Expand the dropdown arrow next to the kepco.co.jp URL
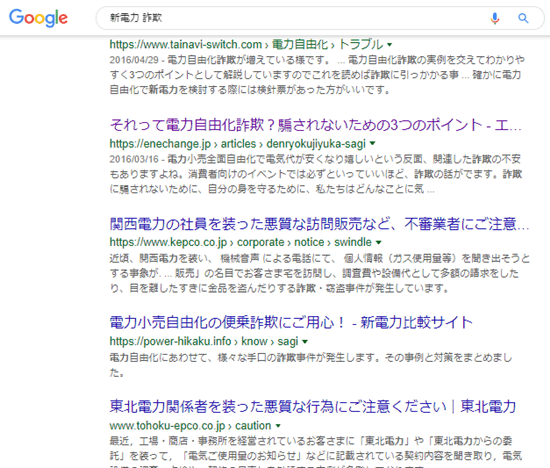This screenshot has height=468, width=550. coord(378,242)
